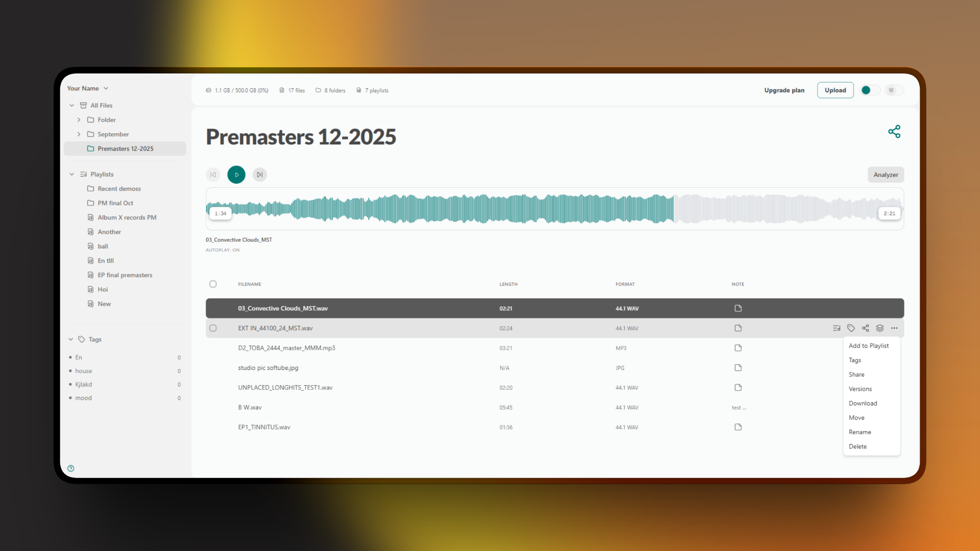
Task: Click versions layers icon on EXT IN row
Action: [x=880, y=328]
